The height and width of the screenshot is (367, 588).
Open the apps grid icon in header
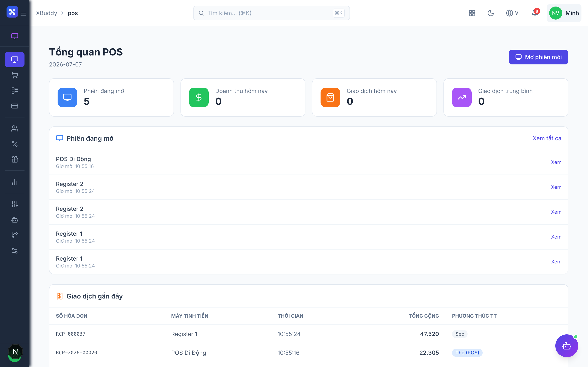click(472, 13)
